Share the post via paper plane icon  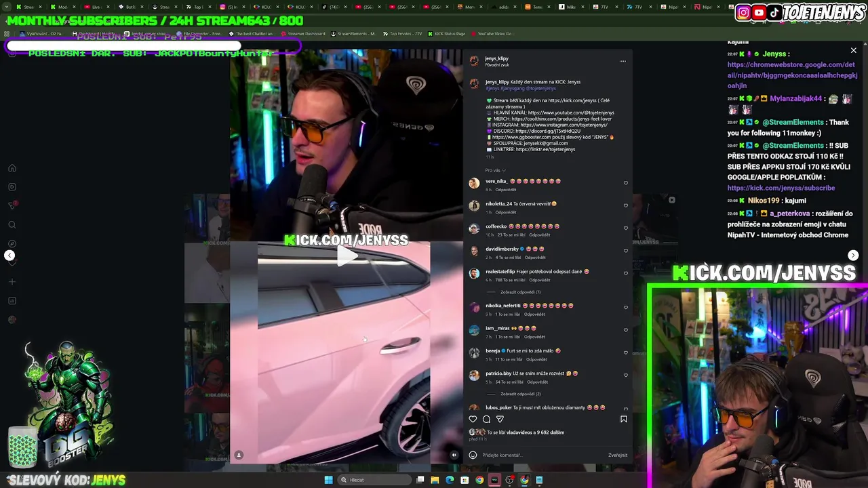coord(500,419)
